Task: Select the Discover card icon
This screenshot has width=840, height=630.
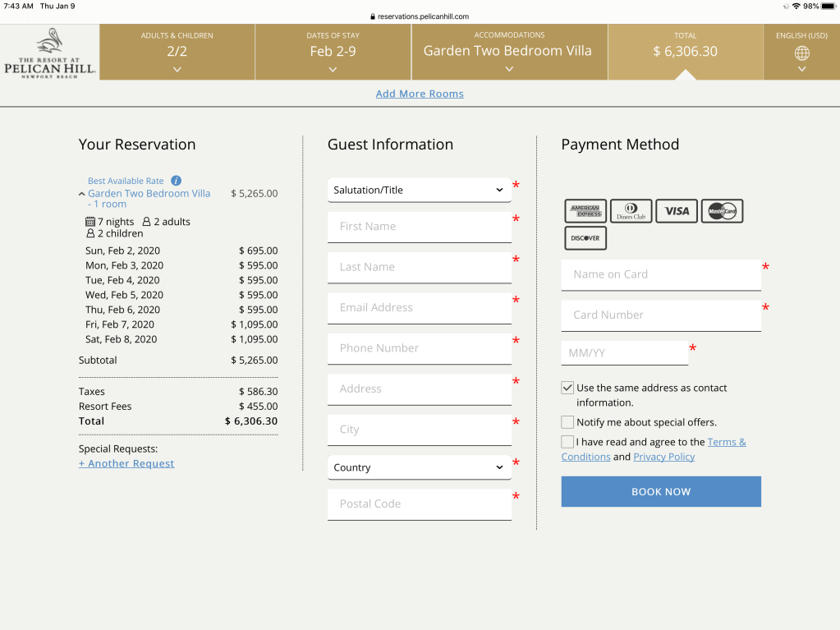Action: [x=585, y=238]
